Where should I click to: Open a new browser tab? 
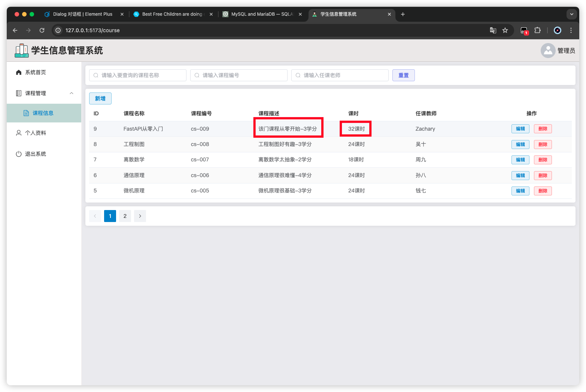(403, 14)
